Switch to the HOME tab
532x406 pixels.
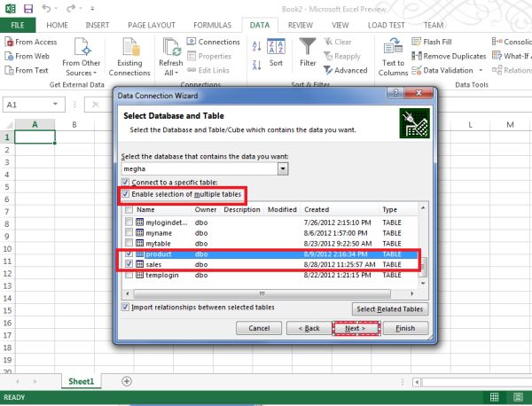(57, 25)
